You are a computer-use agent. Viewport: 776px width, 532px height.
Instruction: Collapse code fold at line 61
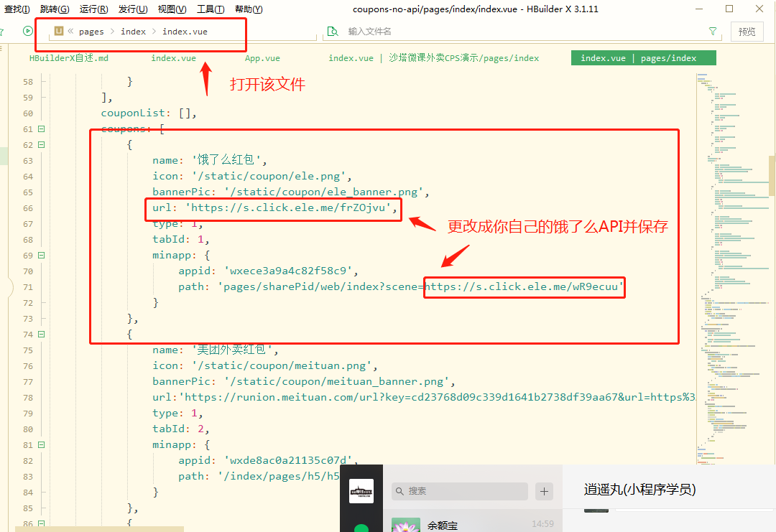(42, 129)
